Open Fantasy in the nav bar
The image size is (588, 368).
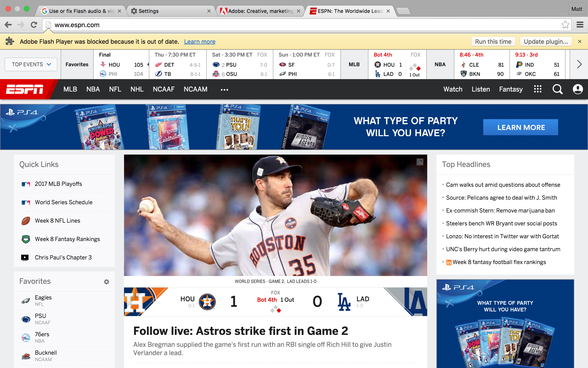pyautogui.click(x=511, y=89)
